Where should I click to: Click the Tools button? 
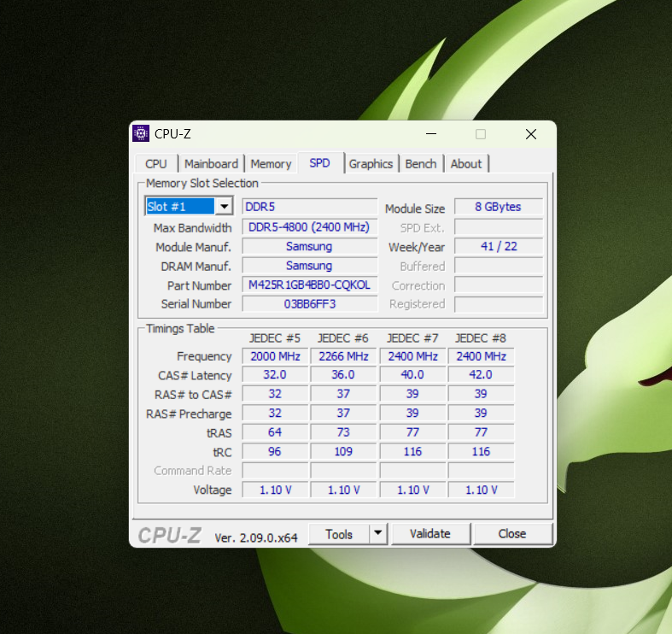[339, 534]
